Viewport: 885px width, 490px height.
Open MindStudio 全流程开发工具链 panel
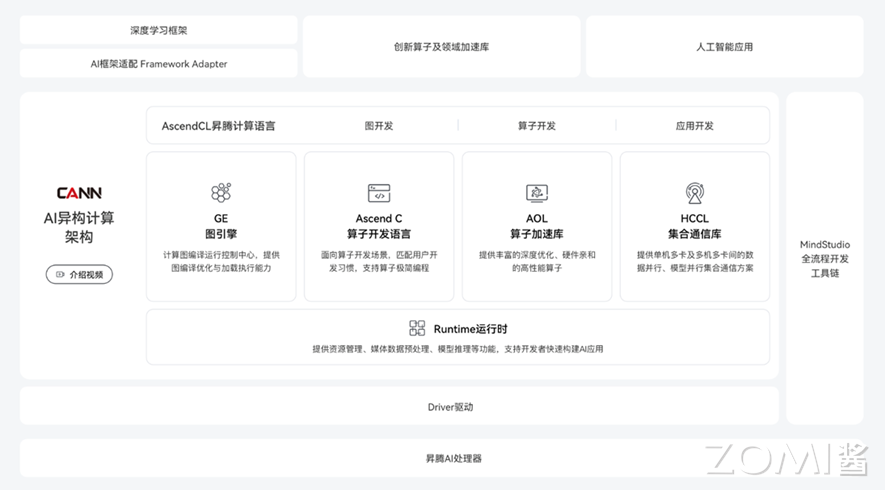[825, 259]
